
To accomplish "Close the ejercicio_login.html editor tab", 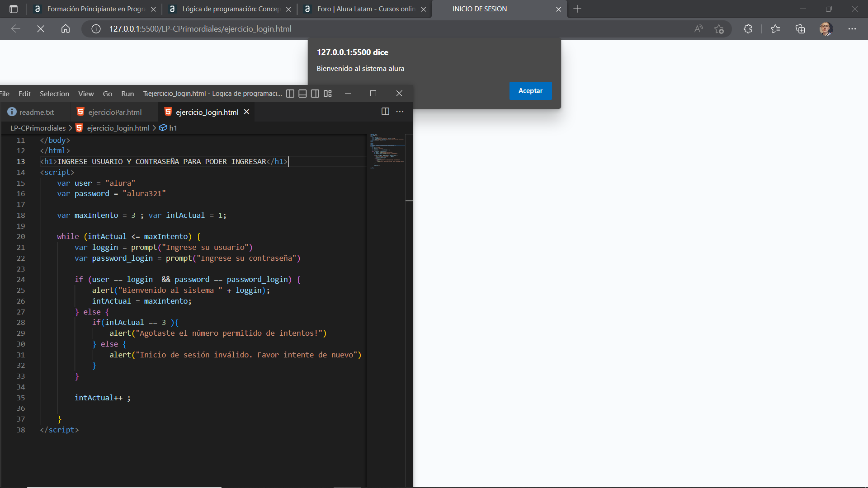I will tap(247, 112).
